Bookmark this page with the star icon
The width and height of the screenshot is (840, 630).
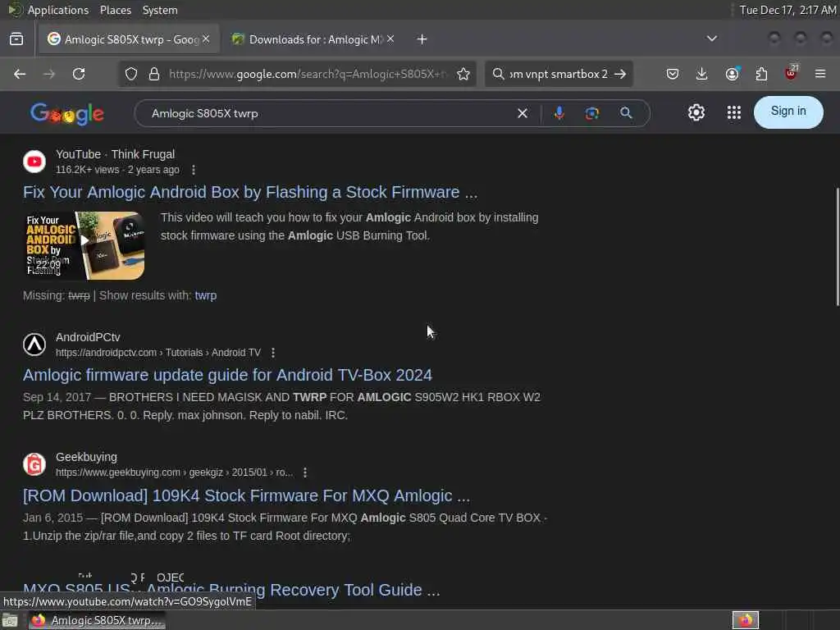click(463, 74)
